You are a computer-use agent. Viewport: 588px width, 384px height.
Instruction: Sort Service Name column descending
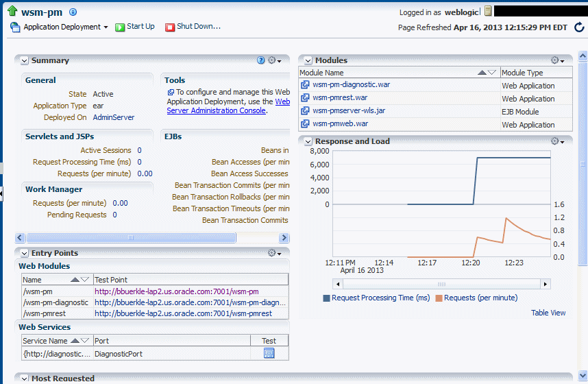tap(85, 341)
